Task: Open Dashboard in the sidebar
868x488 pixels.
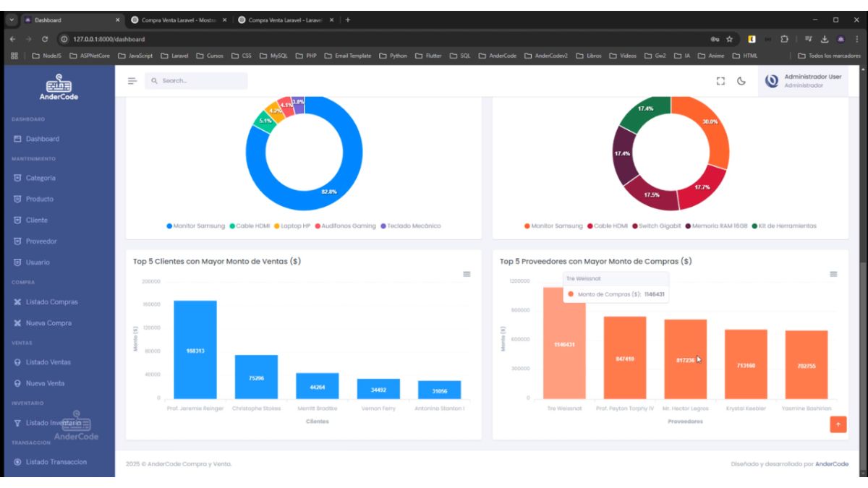Action: 43,139
